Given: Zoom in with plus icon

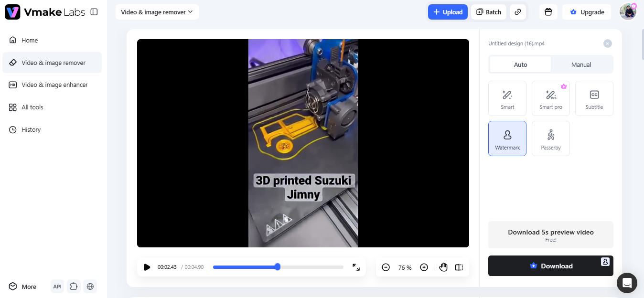Looking at the screenshot, I should [424, 267].
